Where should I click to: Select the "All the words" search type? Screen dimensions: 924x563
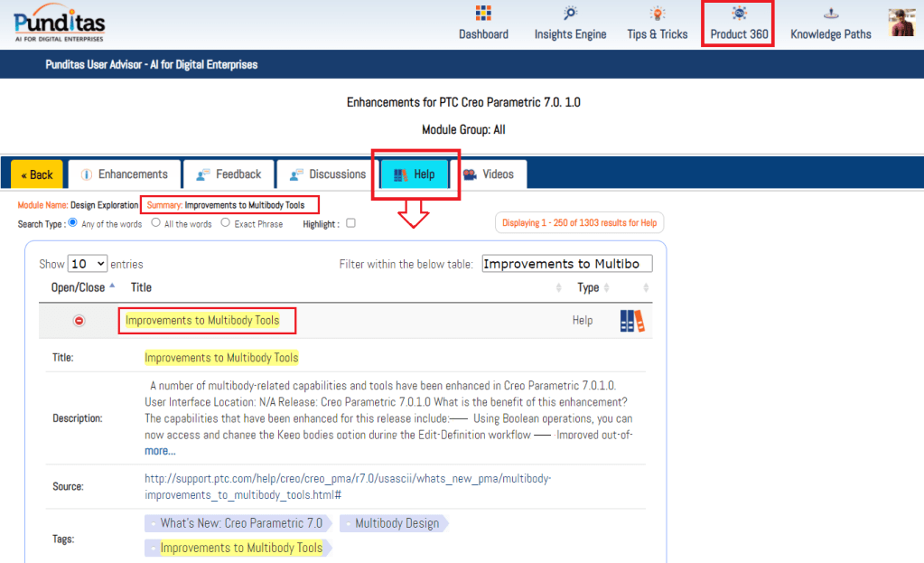[x=156, y=223]
